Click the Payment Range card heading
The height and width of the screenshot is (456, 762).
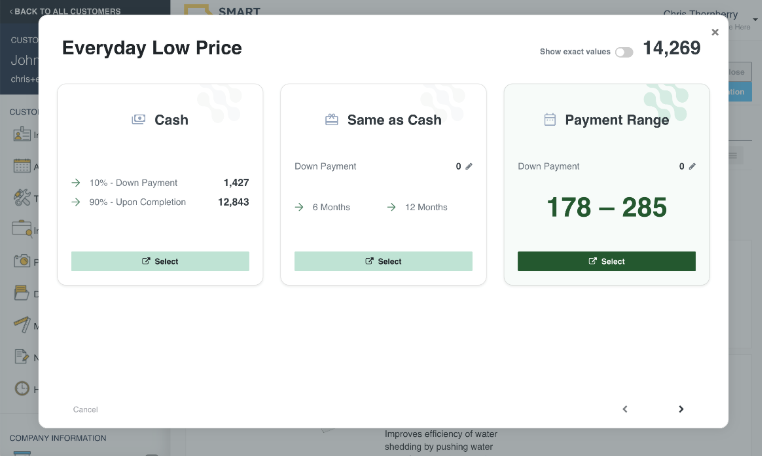[617, 119]
